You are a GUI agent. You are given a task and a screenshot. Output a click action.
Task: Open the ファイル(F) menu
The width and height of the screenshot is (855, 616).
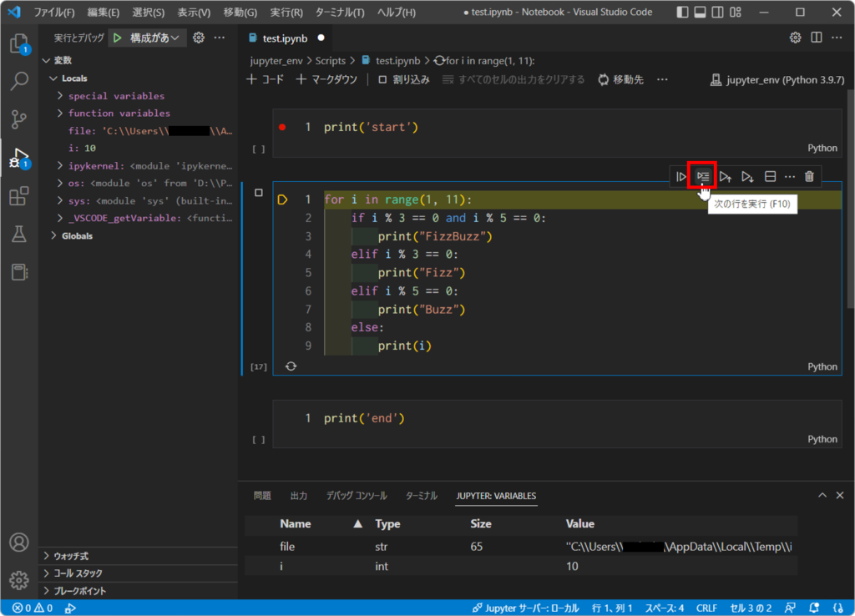54,12
